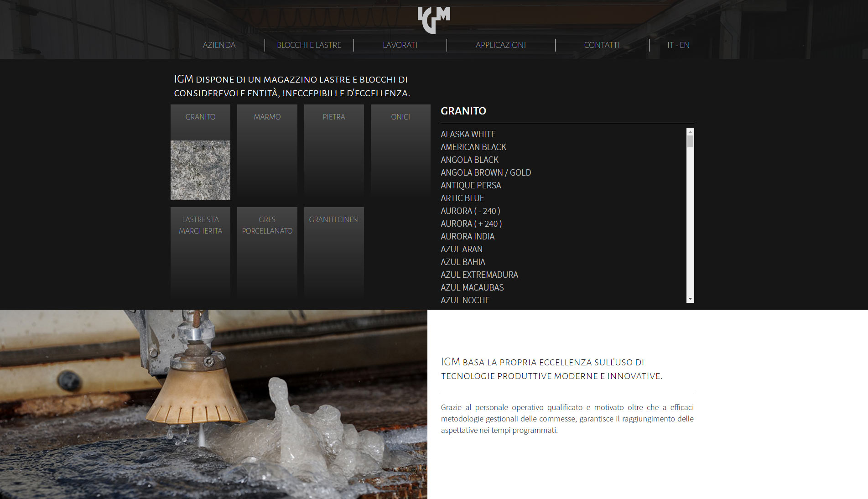Select ALASKA WHITE from the list
This screenshot has width=868, height=499.
[468, 134]
